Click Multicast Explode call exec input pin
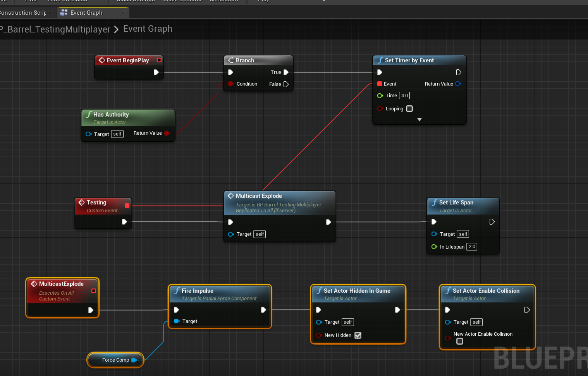This screenshot has width=588, height=376. pos(230,222)
